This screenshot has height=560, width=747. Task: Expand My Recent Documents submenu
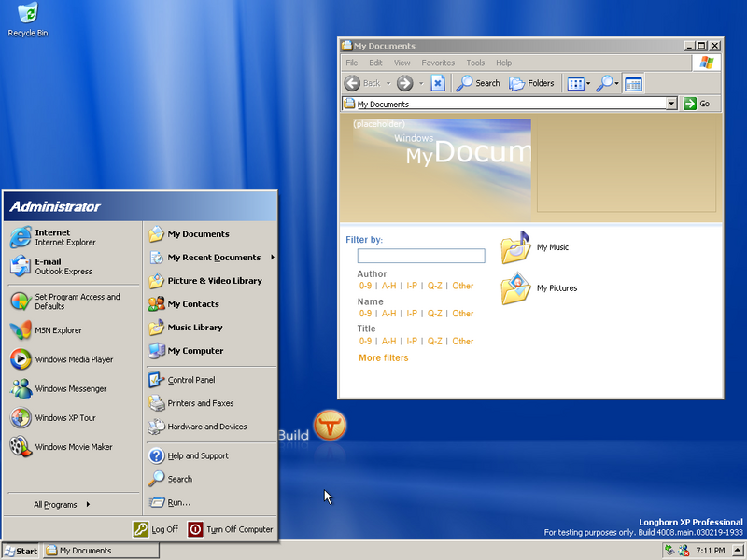tap(214, 258)
